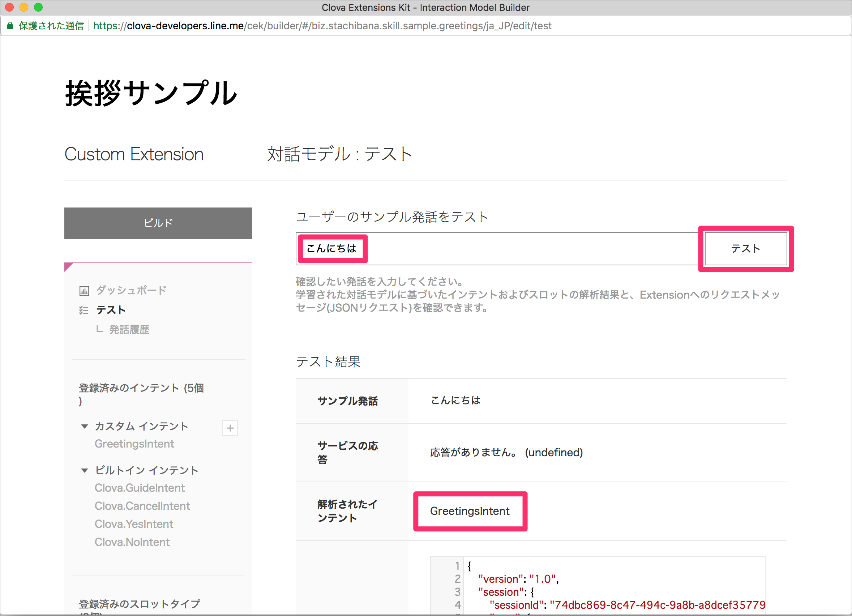Click the ビルド build button
Screen dimensions: 852x616
158,223
